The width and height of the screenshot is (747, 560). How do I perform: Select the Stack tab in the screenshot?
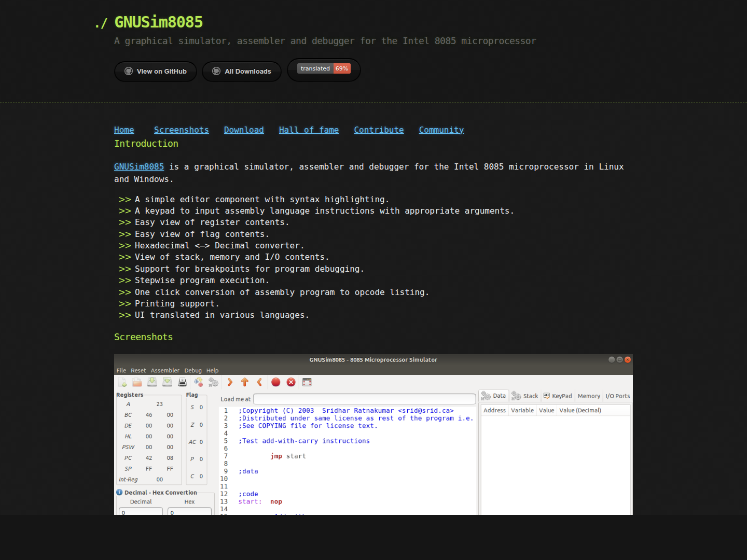click(525, 396)
